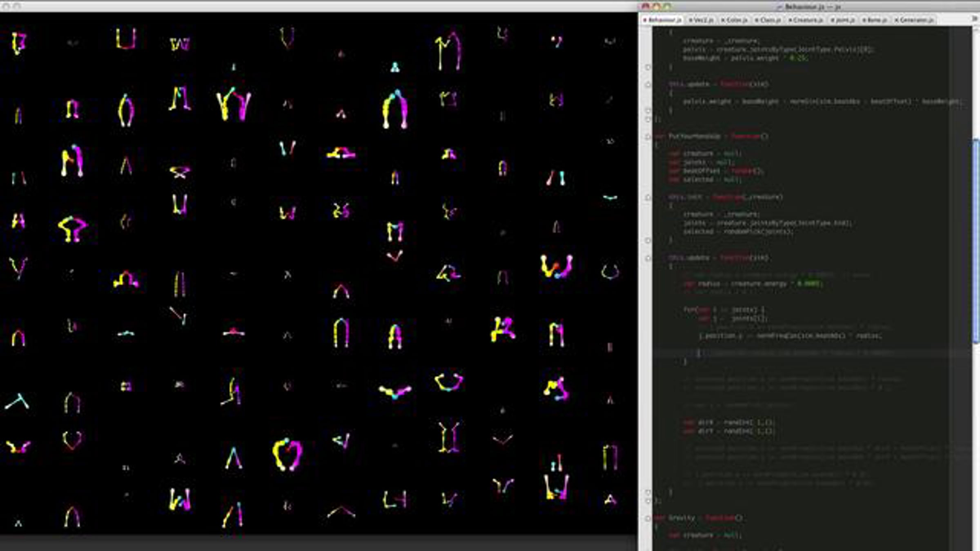Viewport: 980px width, 551px height.
Task: Close the Generator.js tab with its x
Action: (x=896, y=20)
